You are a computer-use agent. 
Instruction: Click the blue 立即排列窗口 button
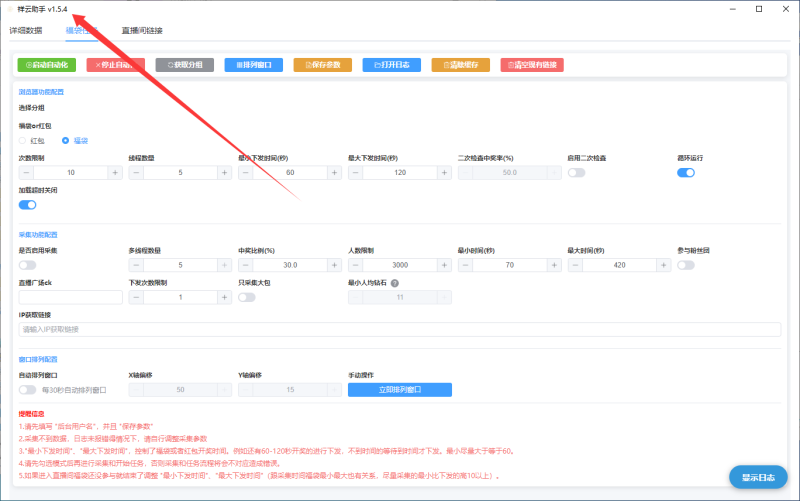400,390
